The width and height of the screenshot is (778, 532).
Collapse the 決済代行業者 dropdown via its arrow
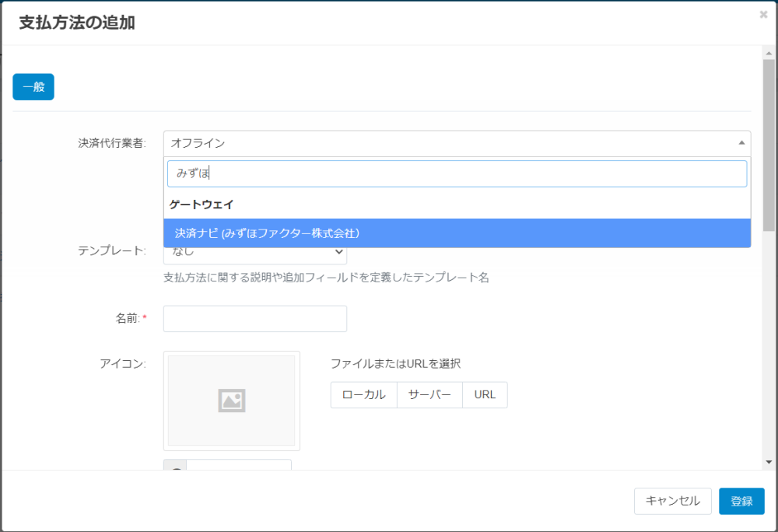point(741,143)
